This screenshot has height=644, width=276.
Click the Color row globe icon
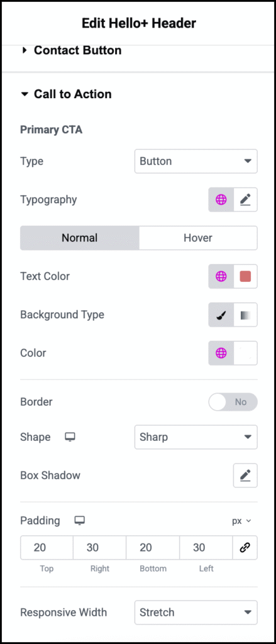tap(221, 353)
